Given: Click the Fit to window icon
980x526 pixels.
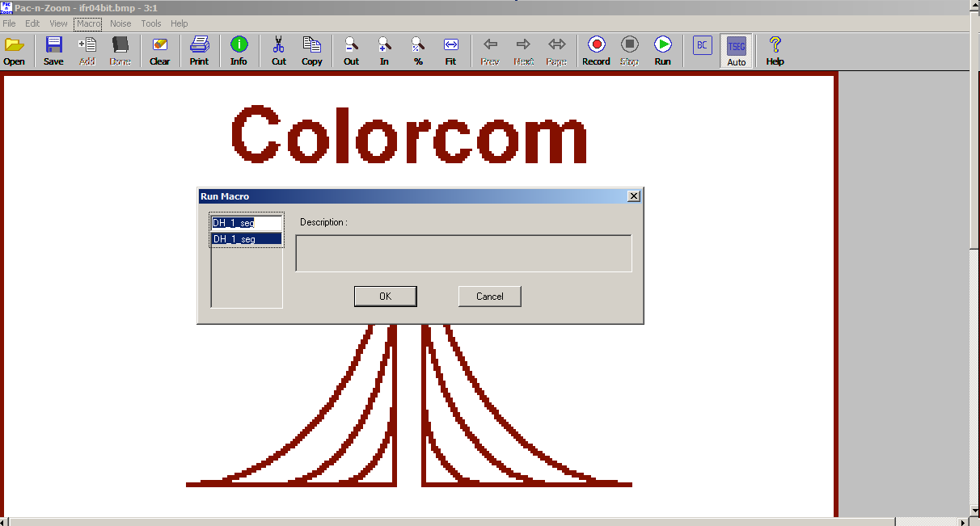Looking at the screenshot, I should point(451,51).
